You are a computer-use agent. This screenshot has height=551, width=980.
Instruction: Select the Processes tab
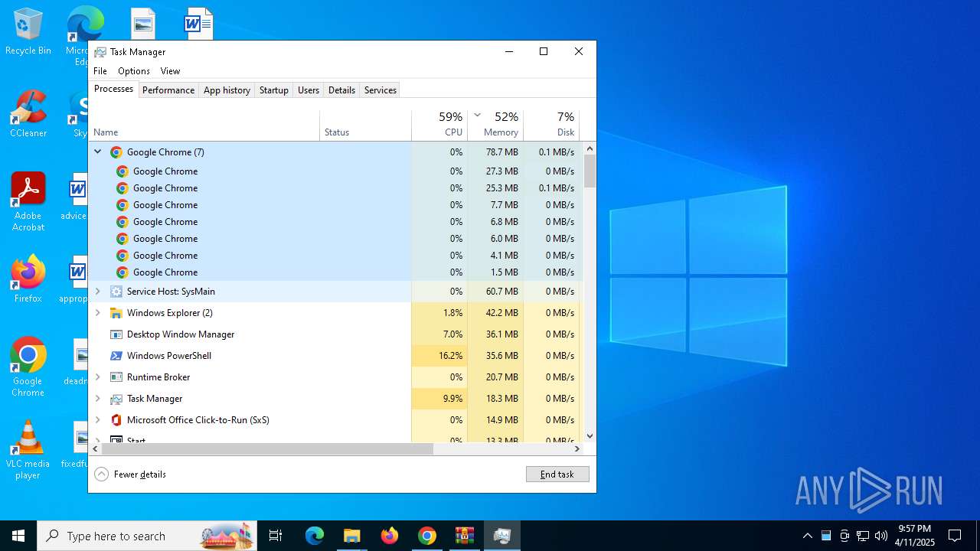pyautogui.click(x=114, y=89)
